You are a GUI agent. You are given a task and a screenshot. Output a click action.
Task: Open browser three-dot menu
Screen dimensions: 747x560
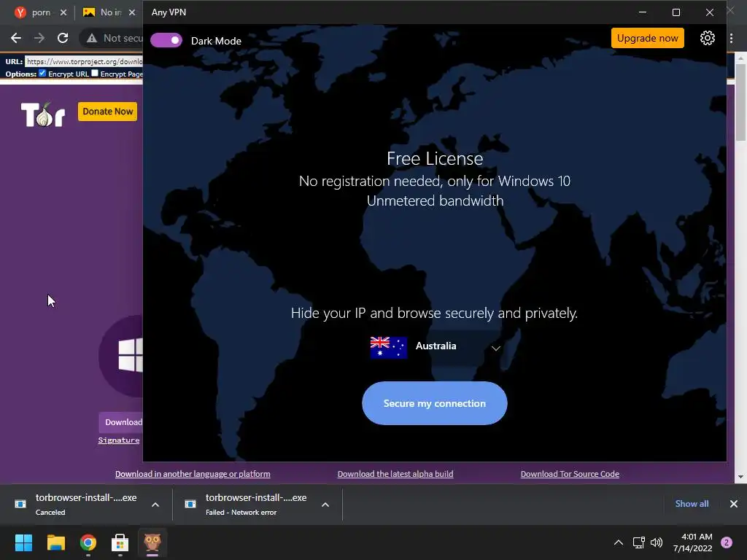731,38
